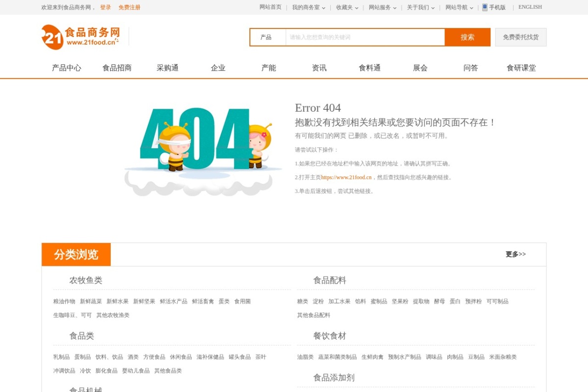The width and height of the screenshot is (588, 392).
Task: Open 淀粉 category link
Action: [318, 301]
